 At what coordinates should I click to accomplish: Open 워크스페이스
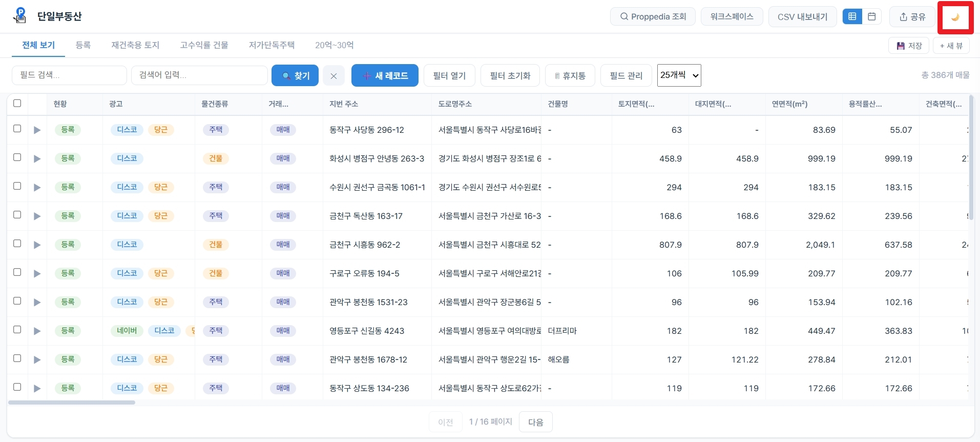click(732, 16)
